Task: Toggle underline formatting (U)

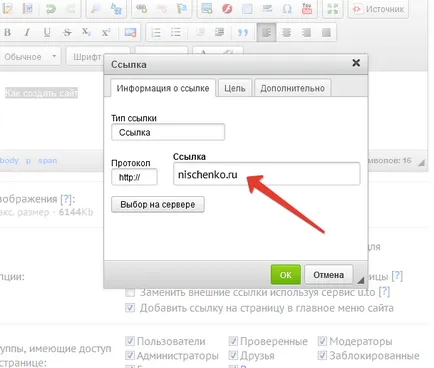Action: click(47, 32)
